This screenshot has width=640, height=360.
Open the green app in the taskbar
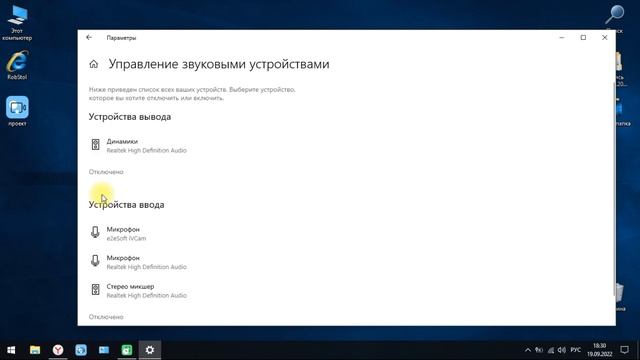click(x=127, y=350)
